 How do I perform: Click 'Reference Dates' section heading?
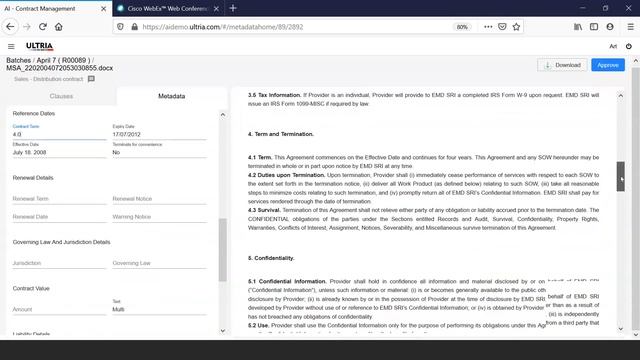click(x=34, y=113)
